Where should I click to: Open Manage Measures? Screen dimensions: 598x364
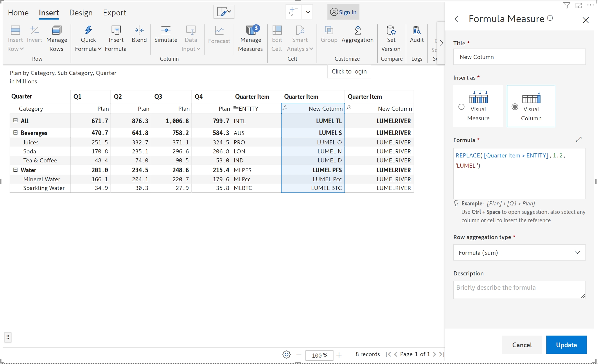click(x=250, y=30)
